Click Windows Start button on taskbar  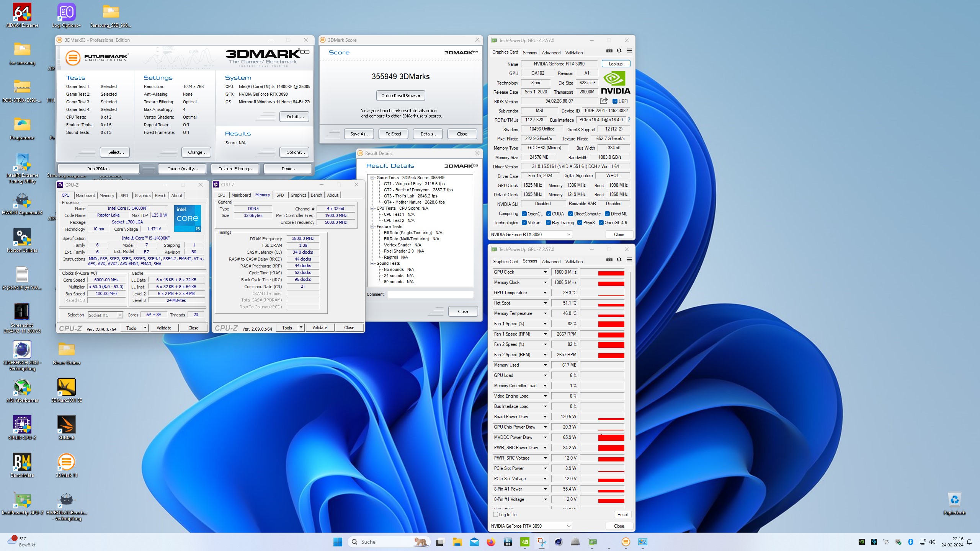click(338, 542)
